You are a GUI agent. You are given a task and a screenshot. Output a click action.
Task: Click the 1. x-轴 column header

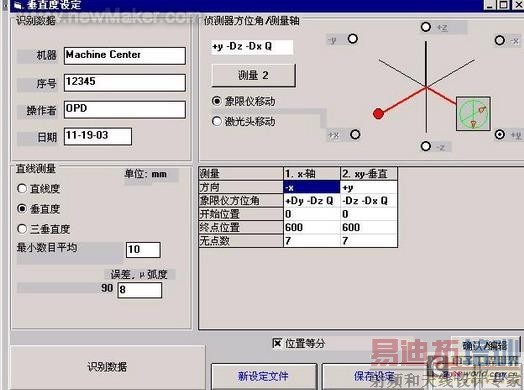pos(312,174)
